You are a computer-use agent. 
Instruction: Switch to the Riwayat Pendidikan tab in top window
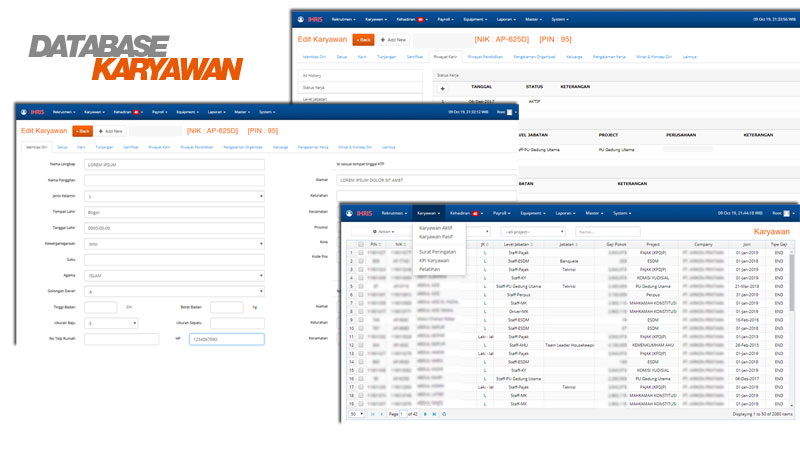484,57
